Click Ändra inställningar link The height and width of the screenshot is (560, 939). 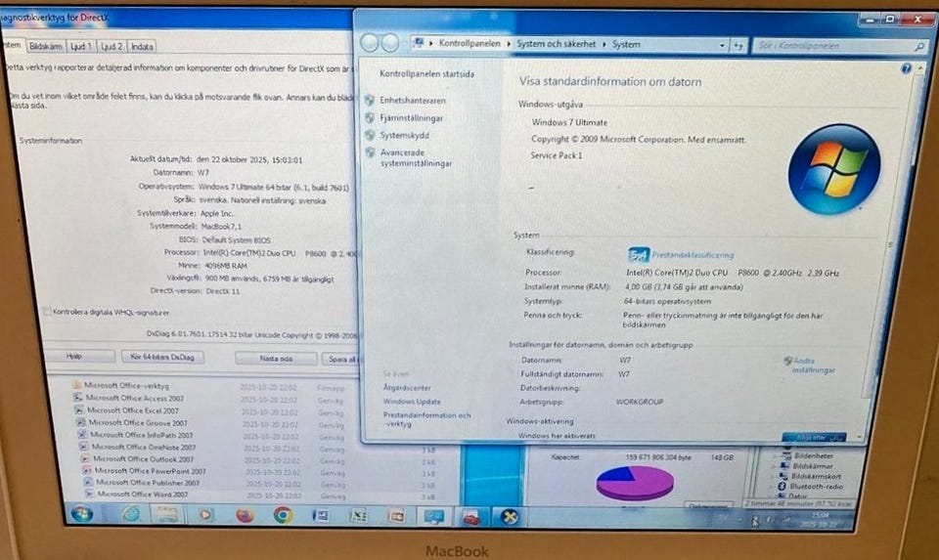coord(813,366)
